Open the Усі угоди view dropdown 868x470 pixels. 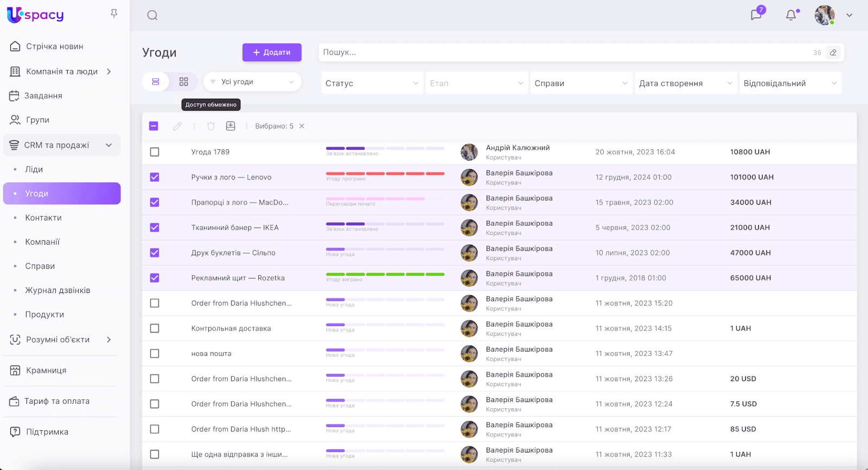252,82
